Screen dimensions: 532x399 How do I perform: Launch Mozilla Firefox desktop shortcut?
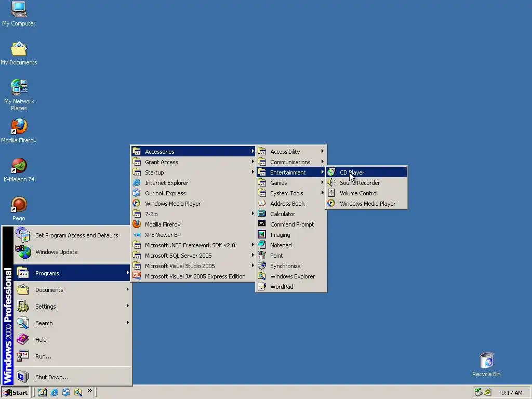click(x=19, y=131)
